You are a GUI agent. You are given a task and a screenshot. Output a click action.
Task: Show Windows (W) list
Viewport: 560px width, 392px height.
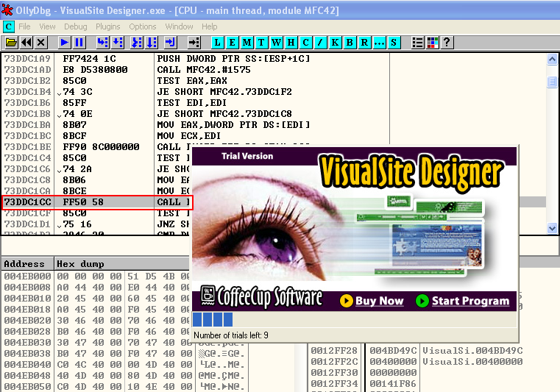277,43
